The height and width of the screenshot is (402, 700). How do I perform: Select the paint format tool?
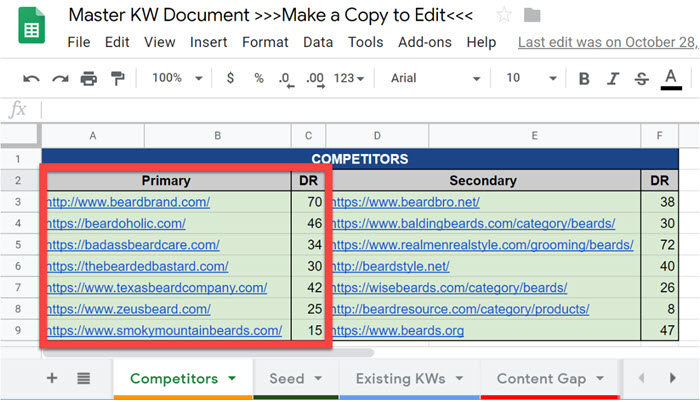(x=118, y=79)
